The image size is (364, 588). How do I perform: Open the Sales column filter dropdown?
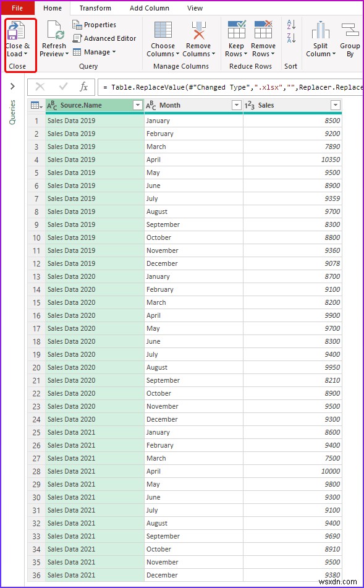pos(336,106)
